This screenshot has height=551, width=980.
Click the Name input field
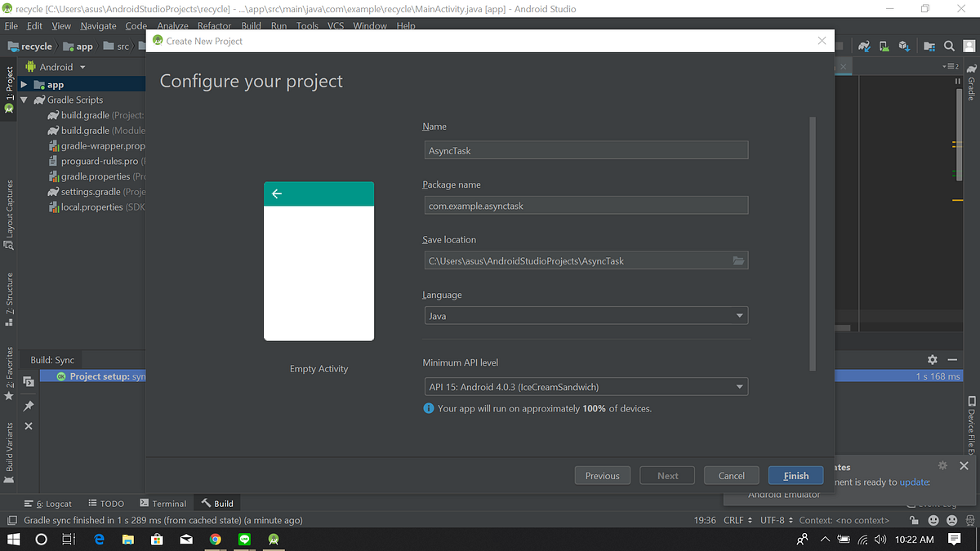[x=586, y=149]
